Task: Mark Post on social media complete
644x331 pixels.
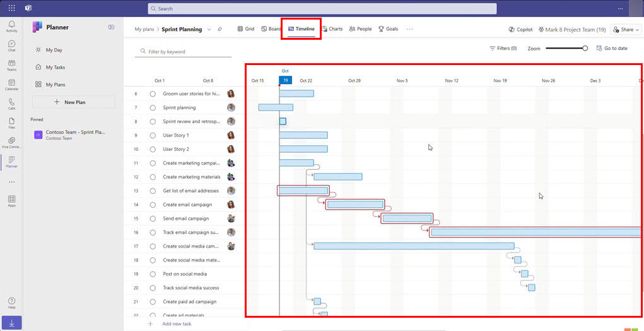Action: click(153, 274)
